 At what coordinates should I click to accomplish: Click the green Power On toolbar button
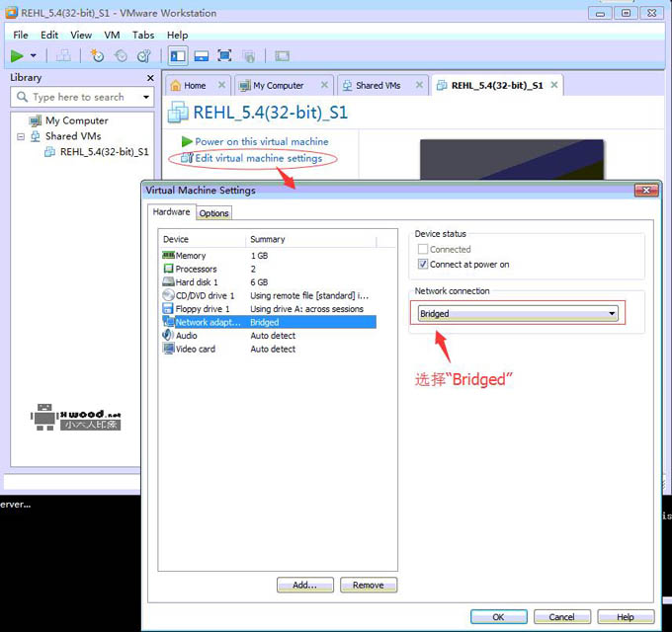(17, 55)
